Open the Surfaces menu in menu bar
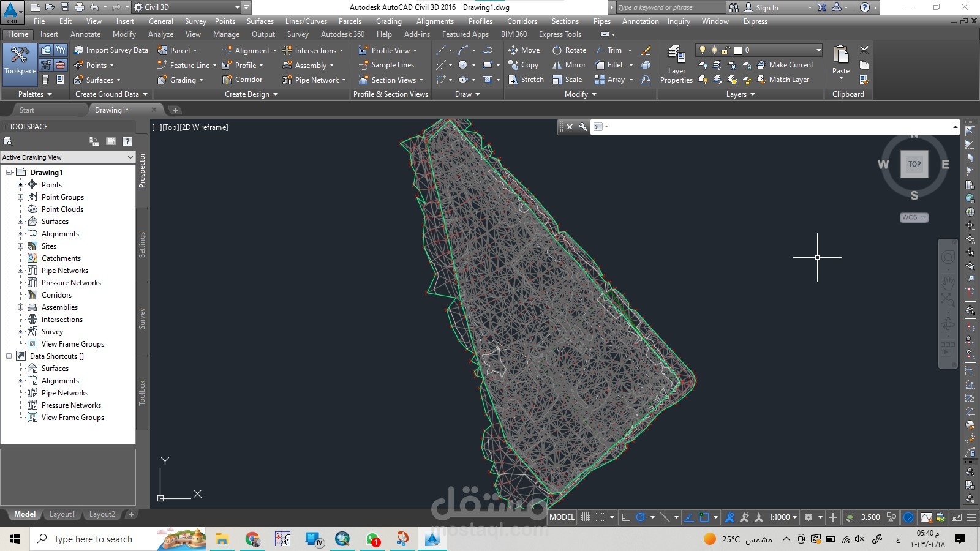Screen dimensions: 980x551 pyautogui.click(x=260, y=21)
